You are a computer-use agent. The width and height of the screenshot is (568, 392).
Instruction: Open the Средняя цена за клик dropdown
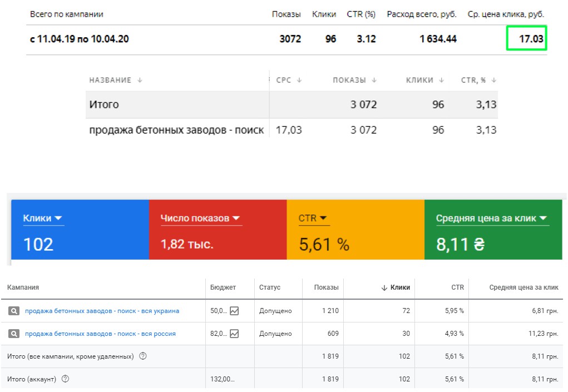492,219
